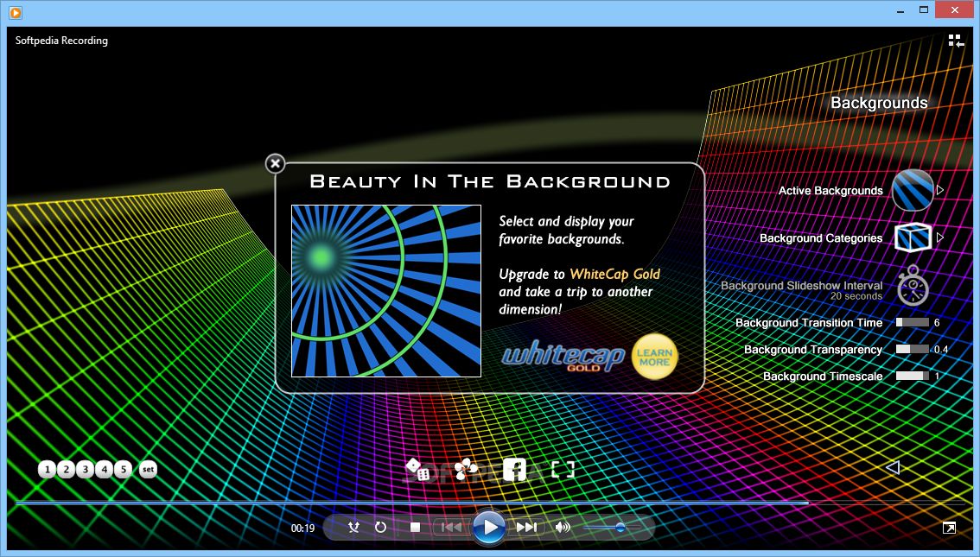Select the Active Backgrounds label
This screenshot has height=557, width=980.
(x=830, y=191)
